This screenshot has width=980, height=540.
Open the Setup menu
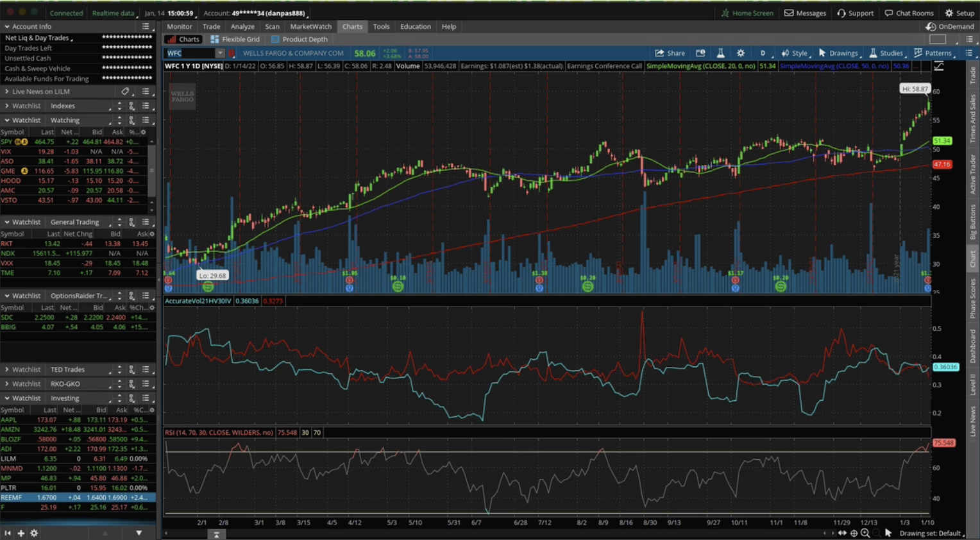pyautogui.click(x=959, y=13)
